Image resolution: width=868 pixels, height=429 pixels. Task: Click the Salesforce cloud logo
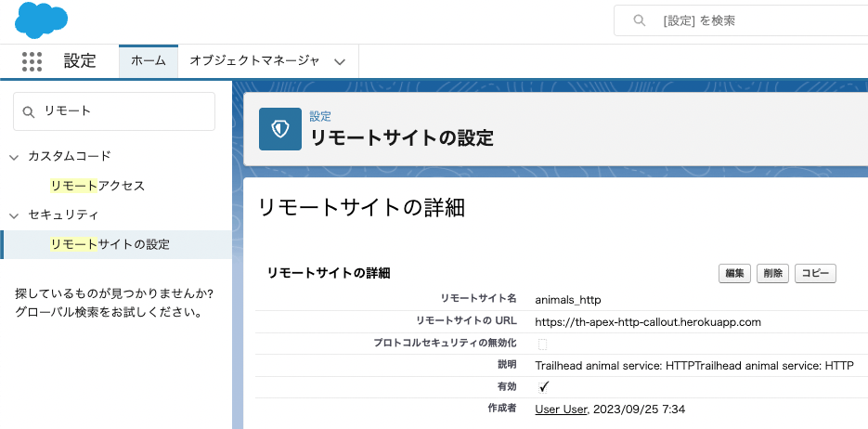pos(41,19)
